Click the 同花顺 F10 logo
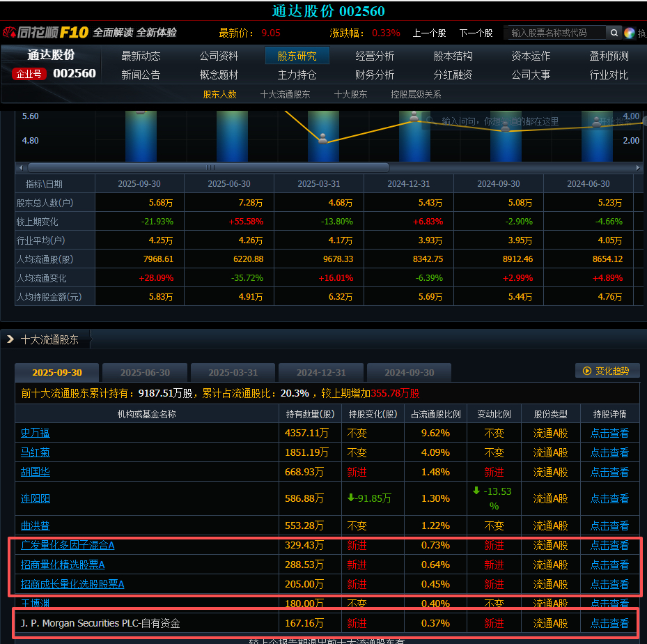Viewport: 647px width, 644px height. 46,32
